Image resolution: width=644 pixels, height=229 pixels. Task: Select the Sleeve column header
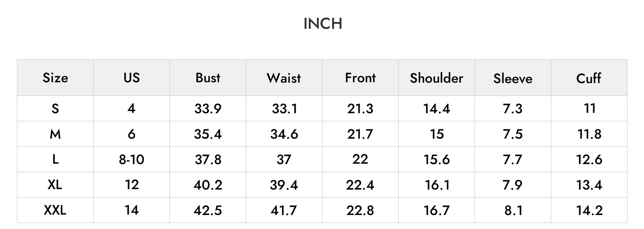click(513, 78)
